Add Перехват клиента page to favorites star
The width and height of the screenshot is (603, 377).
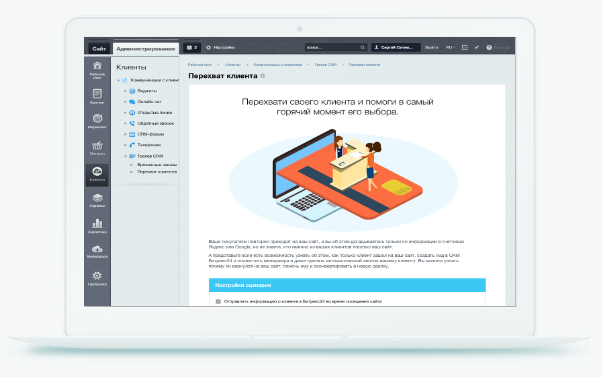263,75
